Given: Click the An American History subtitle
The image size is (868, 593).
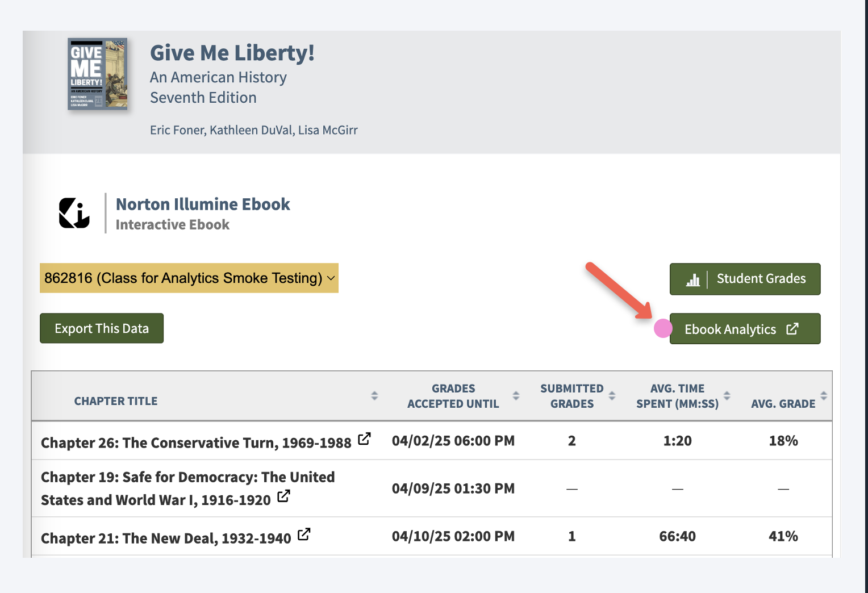Looking at the screenshot, I should [x=218, y=77].
